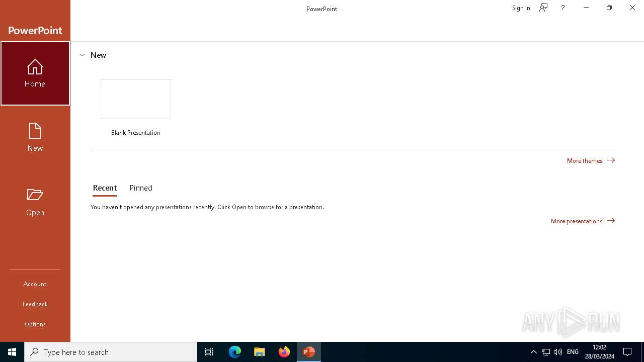Minimize the PowerPoint window
Image resolution: width=644 pixels, height=362 pixels.
[x=586, y=8]
